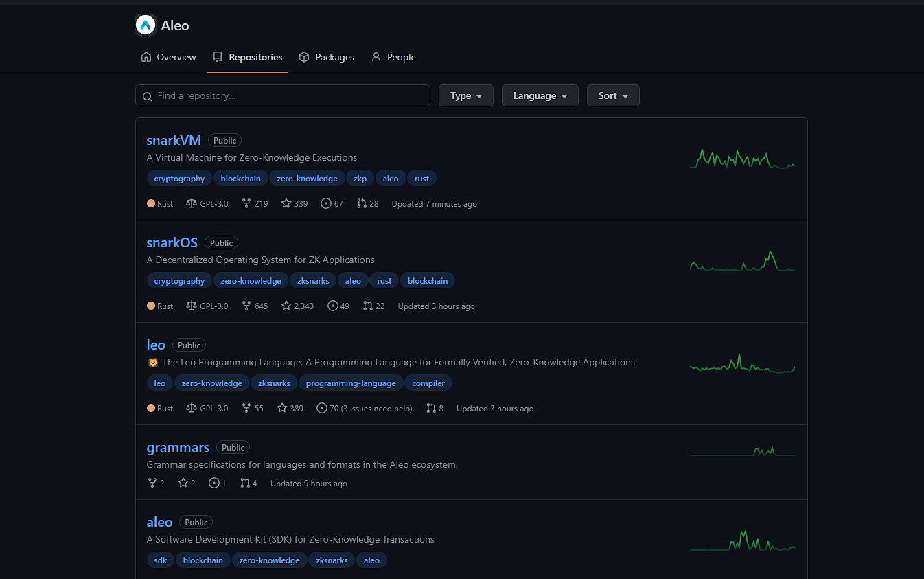
Task: View grammars stargazers count 2
Action: [x=187, y=484]
